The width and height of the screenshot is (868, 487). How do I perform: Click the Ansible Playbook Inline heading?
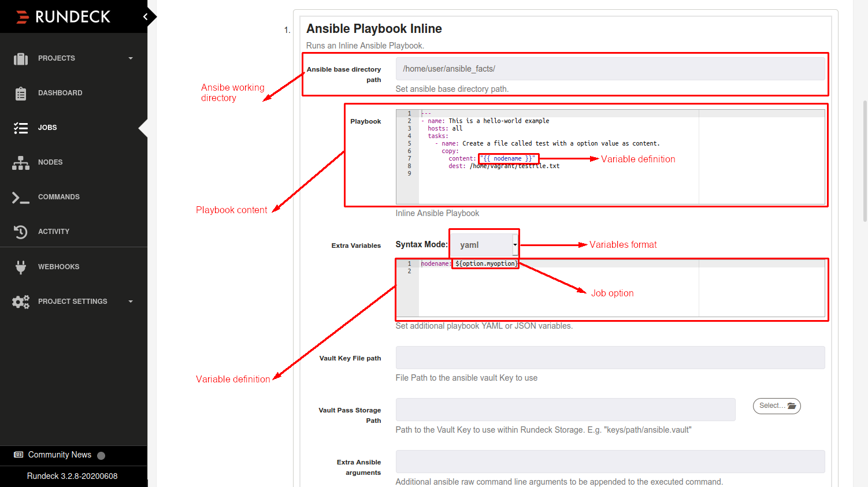(x=374, y=28)
